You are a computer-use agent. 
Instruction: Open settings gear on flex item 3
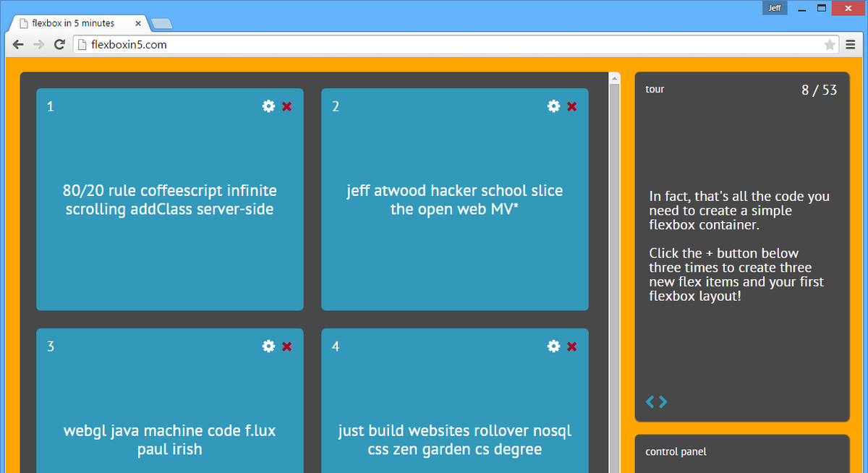point(268,346)
